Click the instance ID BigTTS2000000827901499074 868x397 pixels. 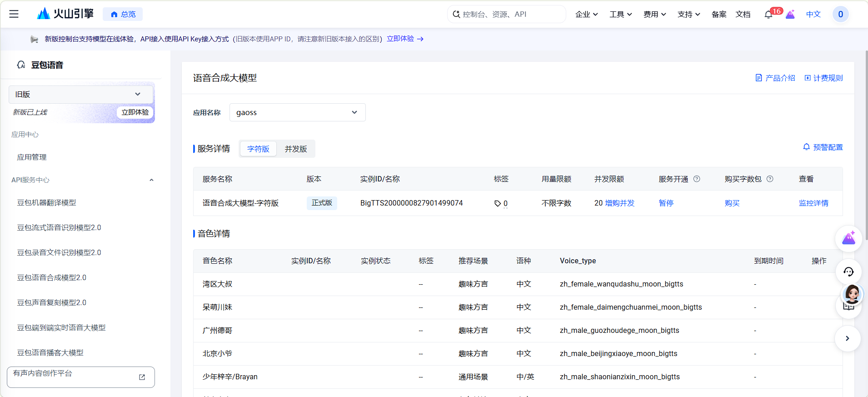tap(411, 203)
